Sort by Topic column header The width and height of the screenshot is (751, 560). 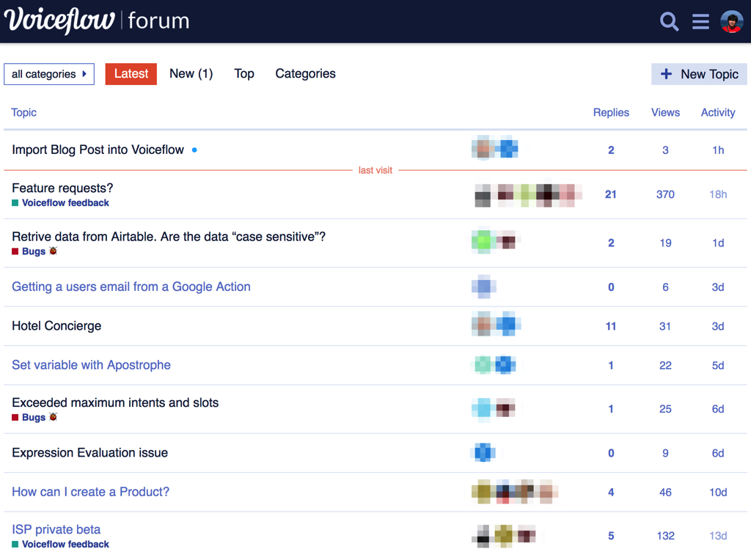pos(23,112)
